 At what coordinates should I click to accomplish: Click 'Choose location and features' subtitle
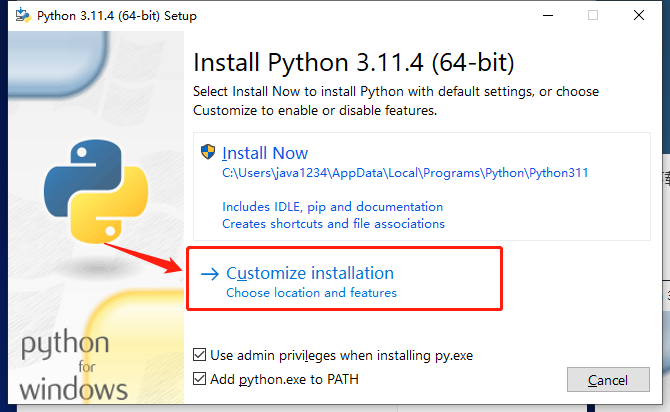coord(311,293)
